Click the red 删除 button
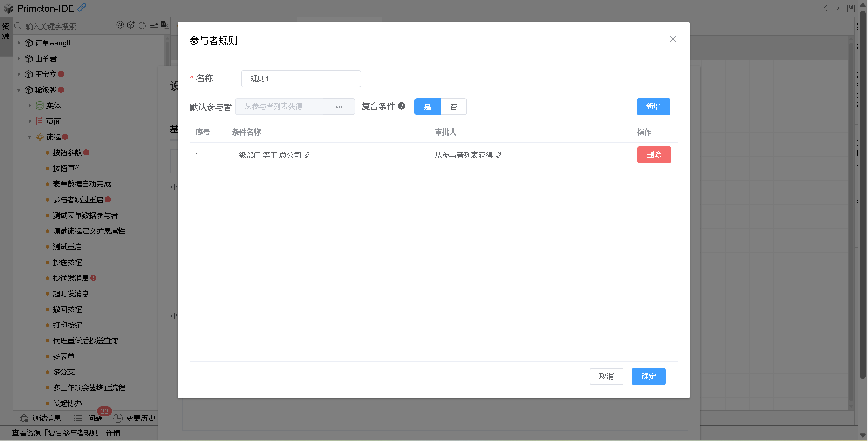 654,155
